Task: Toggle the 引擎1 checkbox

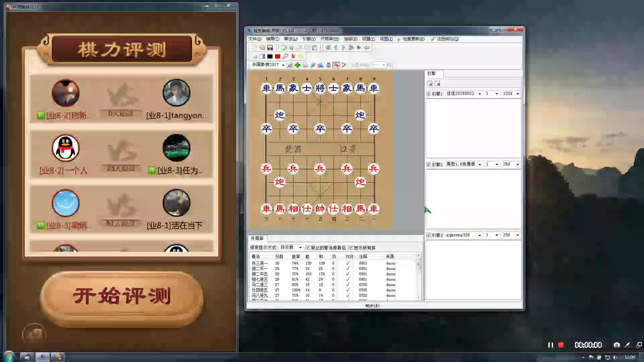Action: [428, 94]
